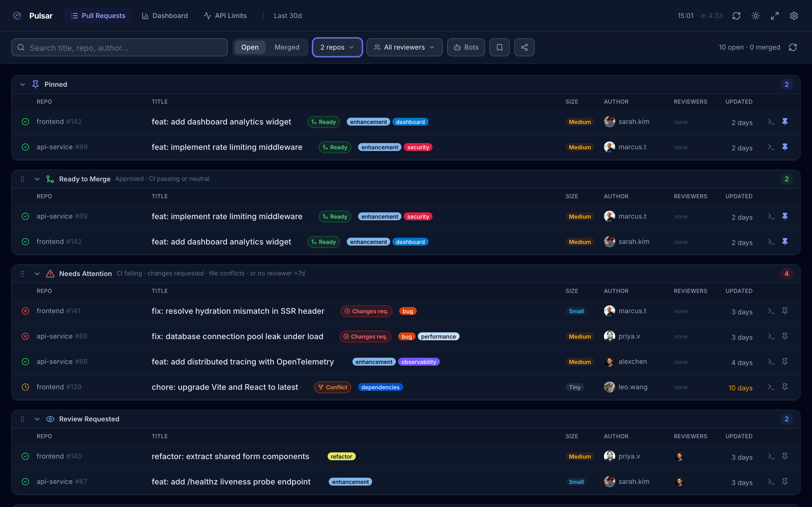Collapse the Needs Attention section
Image resolution: width=812 pixels, height=507 pixels.
(x=37, y=273)
